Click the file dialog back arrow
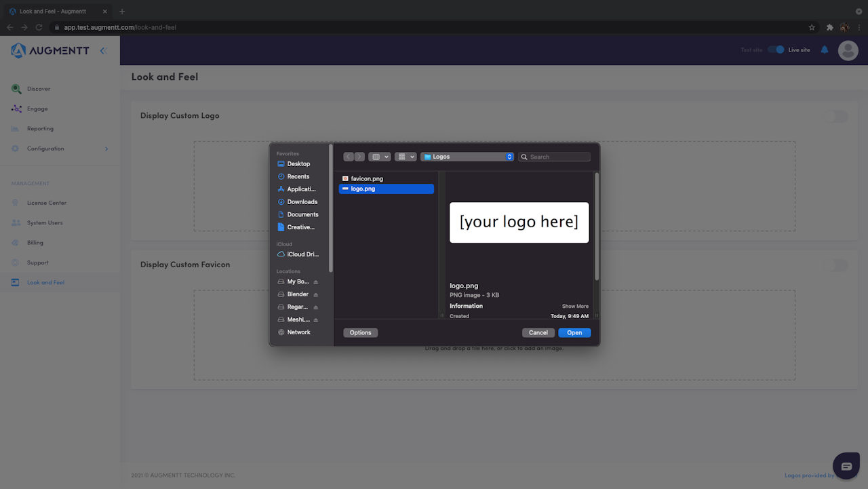 [349, 157]
